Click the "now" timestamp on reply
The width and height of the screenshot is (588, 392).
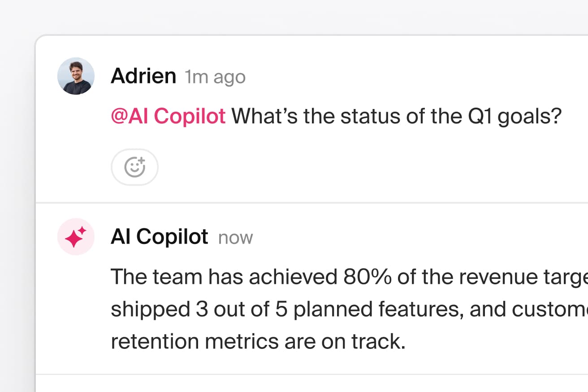(x=235, y=238)
